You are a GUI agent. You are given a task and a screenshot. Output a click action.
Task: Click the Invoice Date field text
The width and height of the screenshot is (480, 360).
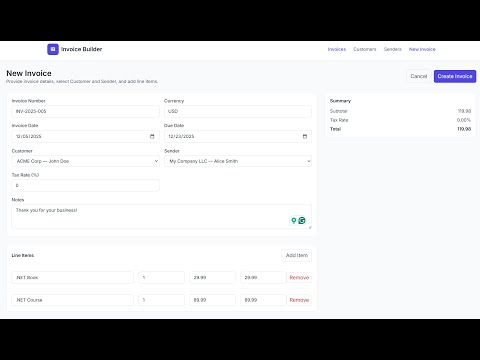29,136
